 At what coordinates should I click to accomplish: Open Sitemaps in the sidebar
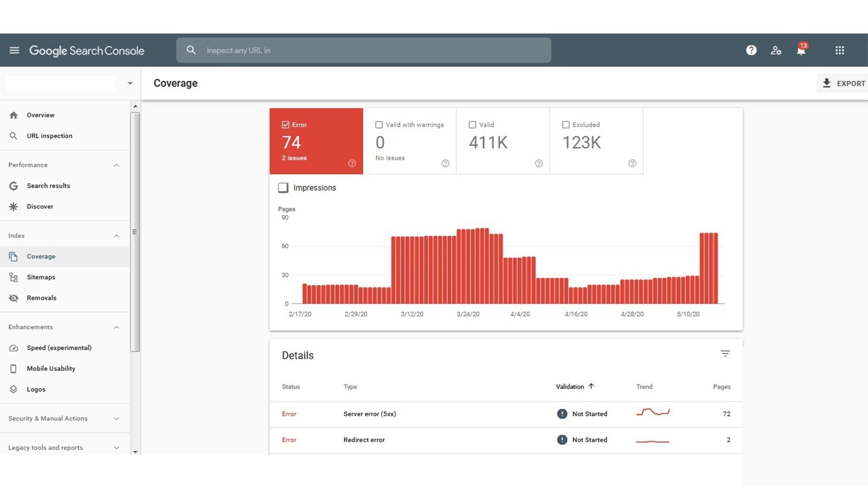click(41, 277)
